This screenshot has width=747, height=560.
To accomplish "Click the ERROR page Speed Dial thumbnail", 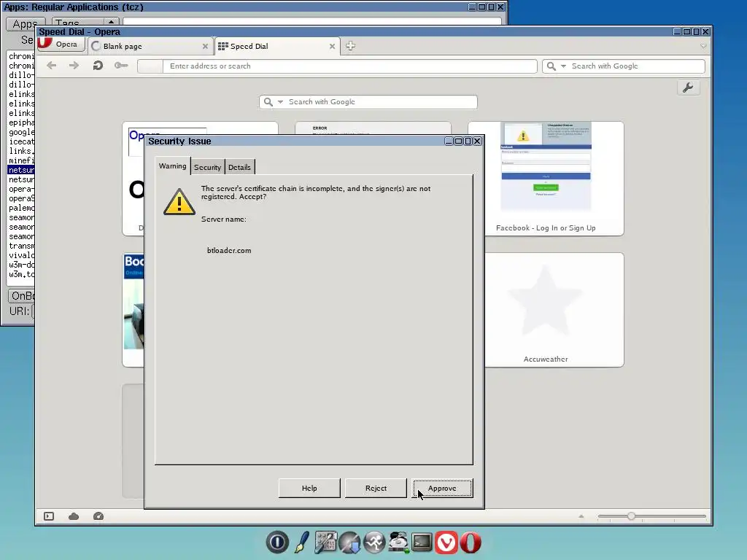I will pyautogui.click(x=373, y=128).
